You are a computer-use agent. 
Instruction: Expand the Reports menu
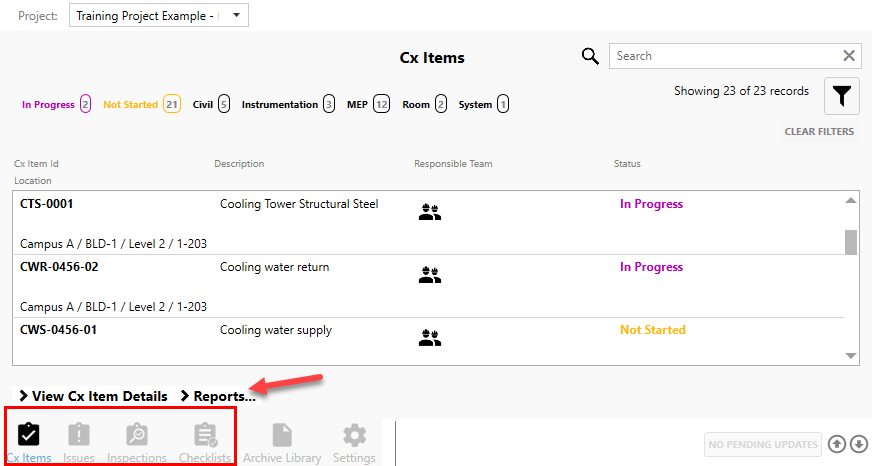217,396
